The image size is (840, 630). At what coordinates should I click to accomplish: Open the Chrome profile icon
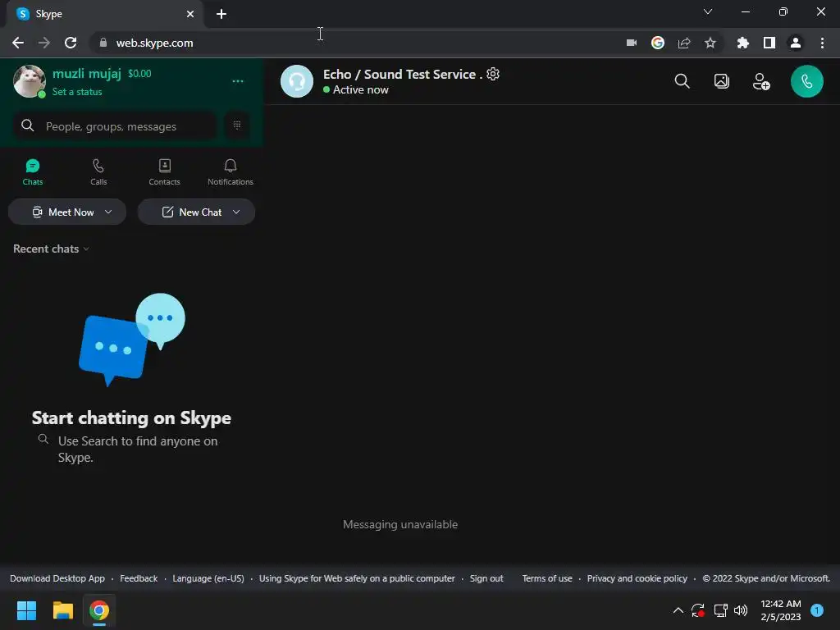(796, 43)
